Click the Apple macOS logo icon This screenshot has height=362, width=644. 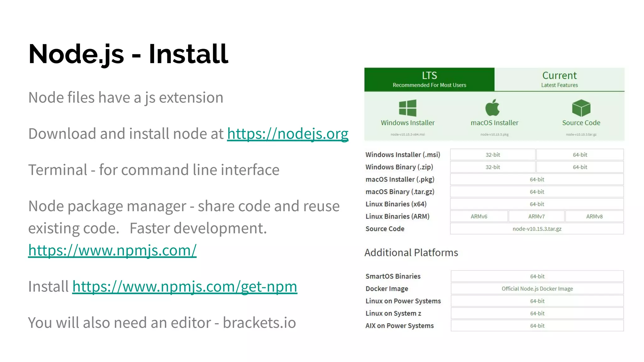coord(492,108)
